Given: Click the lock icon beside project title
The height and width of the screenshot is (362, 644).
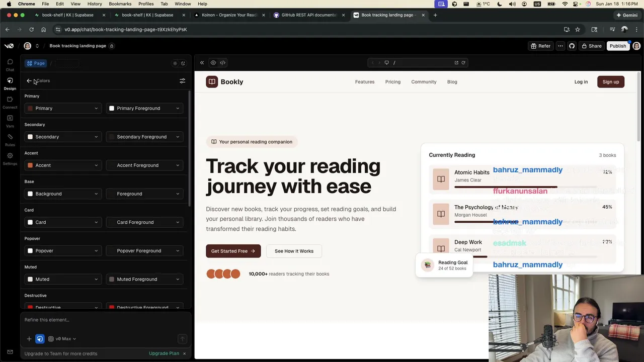Looking at the screenshot, I should point(111,46).
